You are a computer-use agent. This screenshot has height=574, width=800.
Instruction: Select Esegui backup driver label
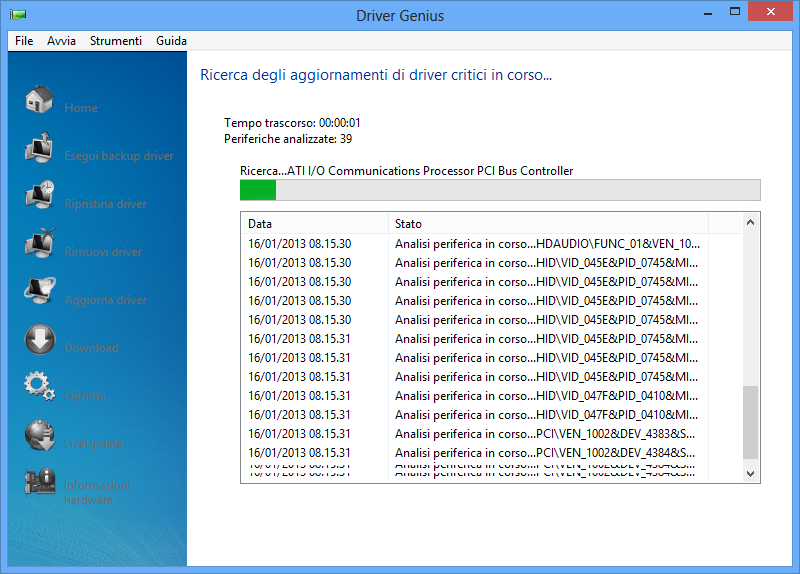click(x=119, y=156)
